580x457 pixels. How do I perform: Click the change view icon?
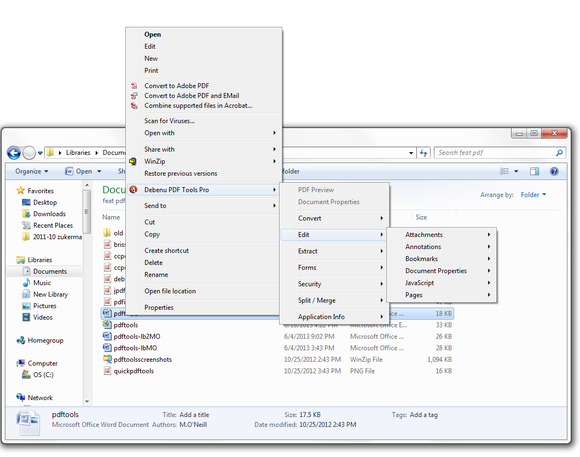point(504,171)
